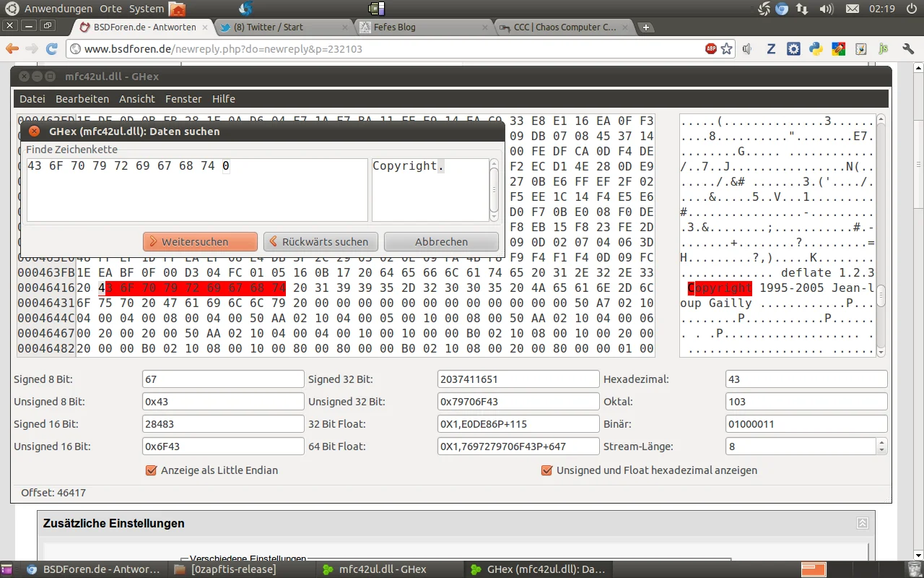Toggle Unsigned und Float hexadezimal anzeigen

546,470
